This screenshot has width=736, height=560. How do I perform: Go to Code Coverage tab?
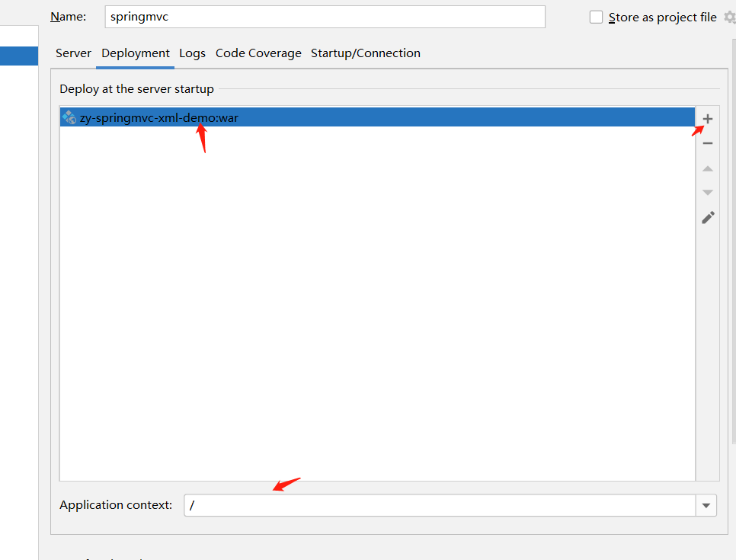tap(258, 53)
